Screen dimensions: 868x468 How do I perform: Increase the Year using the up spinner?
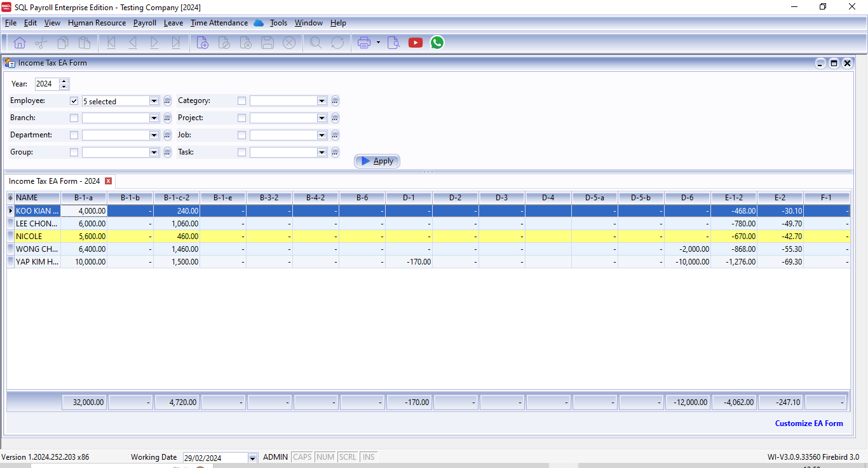(x=63, y=81)
